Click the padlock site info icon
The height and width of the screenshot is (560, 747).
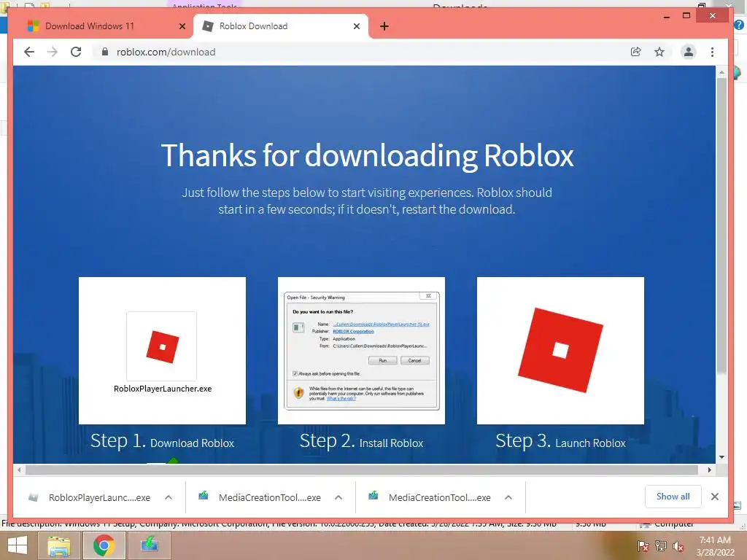[x=105, y=52]
